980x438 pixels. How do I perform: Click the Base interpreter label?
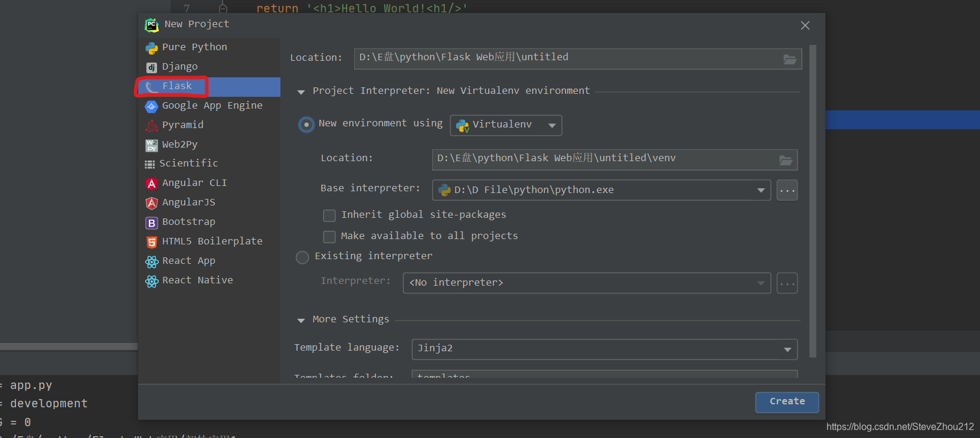tap(370, 188)
